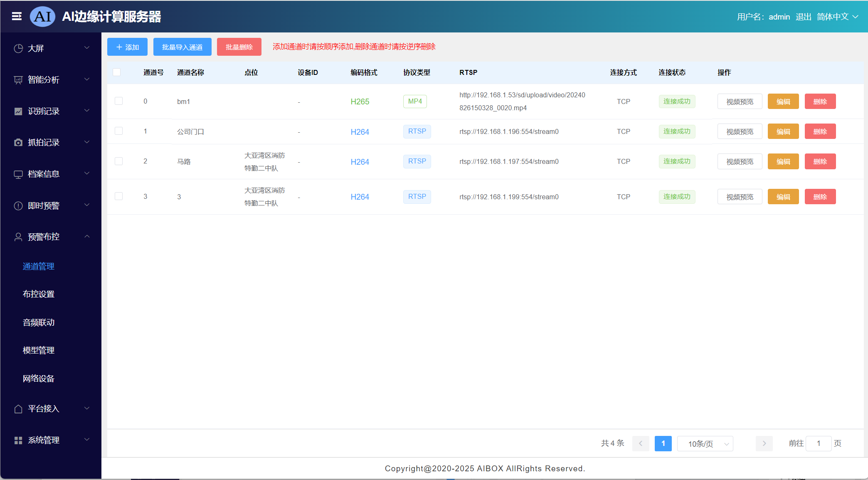Click the go-to page number input

[x=818, y=443]
